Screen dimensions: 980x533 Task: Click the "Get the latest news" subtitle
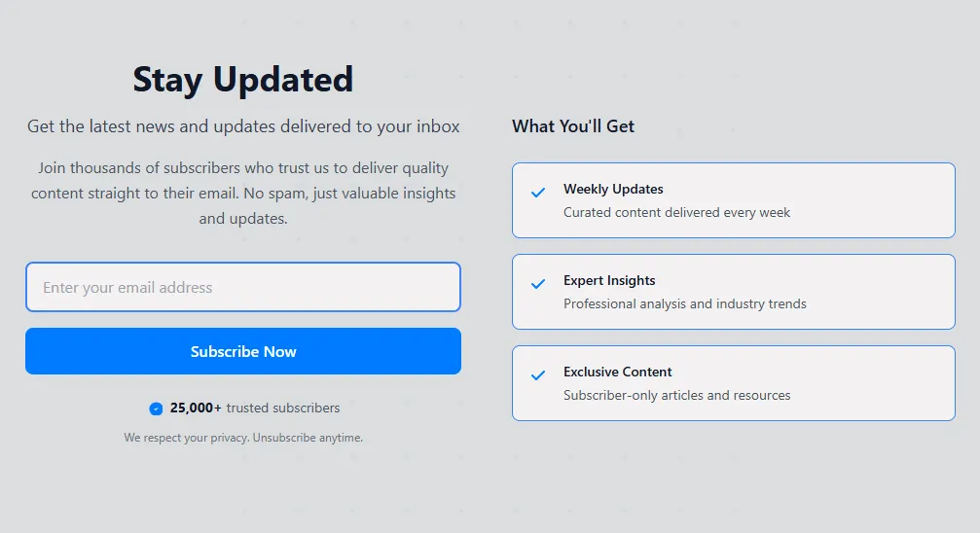(x=243, y=126)
